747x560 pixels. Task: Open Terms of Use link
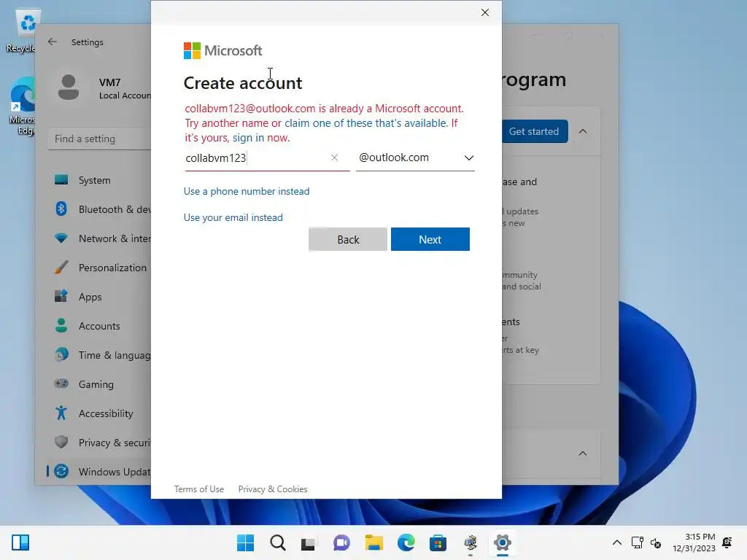(x=199, y=489)
